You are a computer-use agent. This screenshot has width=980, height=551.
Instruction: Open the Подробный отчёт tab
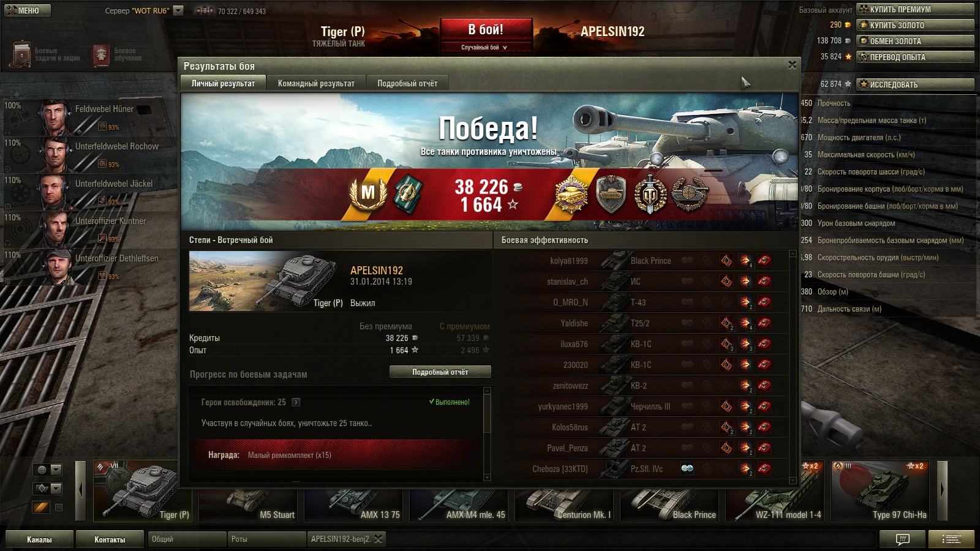(407, 83)
